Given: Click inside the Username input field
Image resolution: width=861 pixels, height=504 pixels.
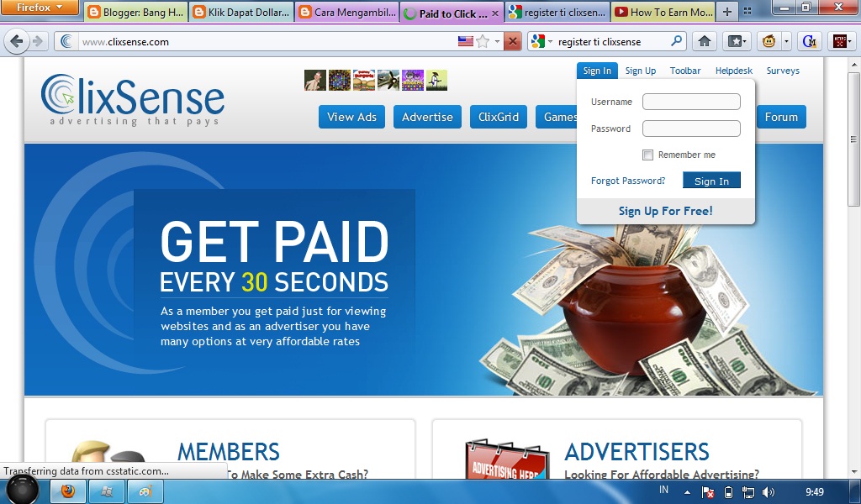Looking at the screenshot, I should 691,101.
